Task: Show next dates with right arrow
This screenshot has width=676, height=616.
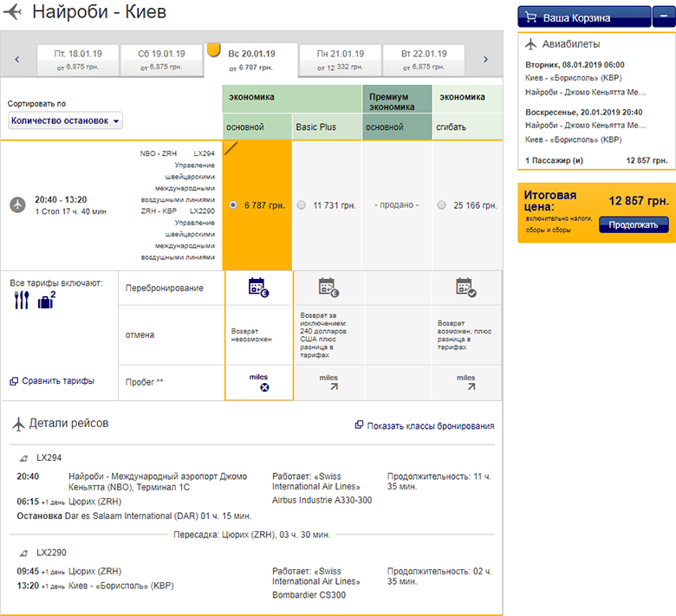Action: pos(485,60)
